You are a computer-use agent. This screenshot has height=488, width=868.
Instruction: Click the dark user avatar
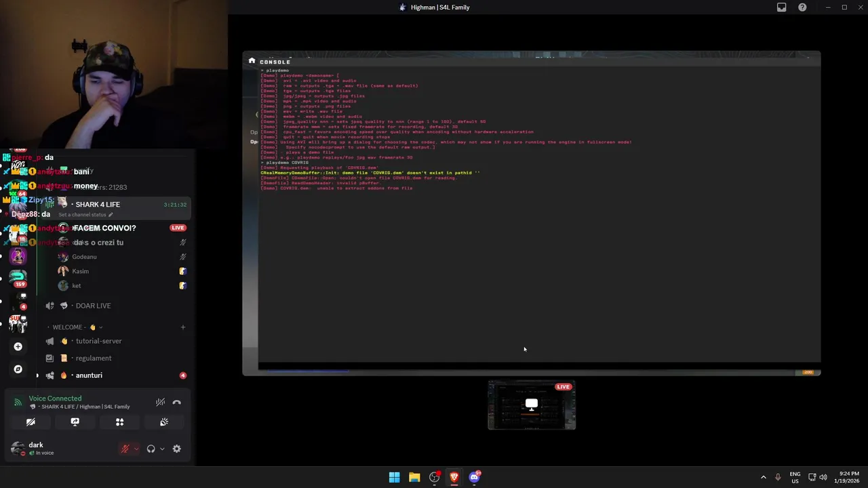coord(18,448)
